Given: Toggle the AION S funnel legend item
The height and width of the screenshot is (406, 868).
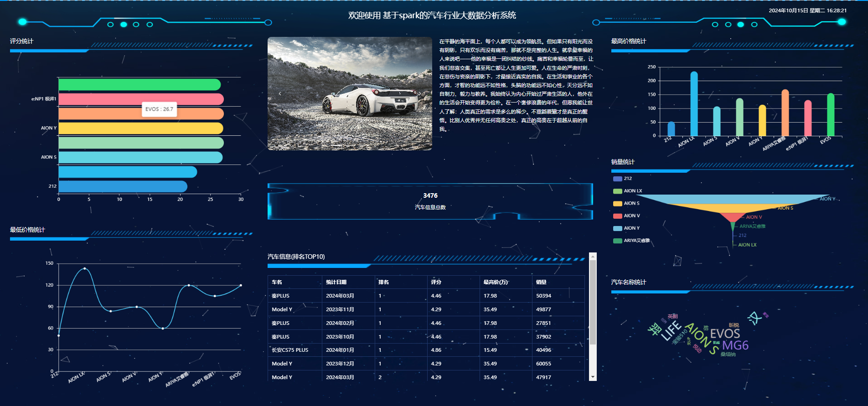Looking at the screenshot, I should click(x=626, y=203).
